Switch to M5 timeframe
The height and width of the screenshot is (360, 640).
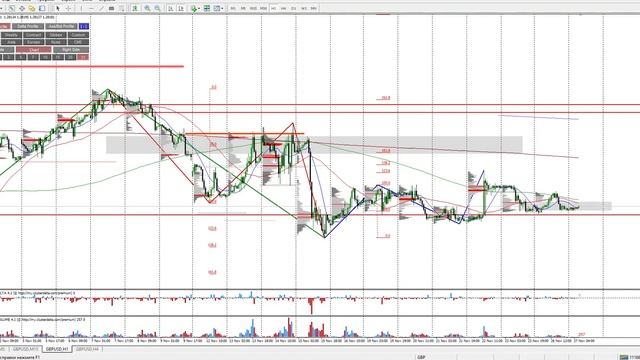coord(243,8)
